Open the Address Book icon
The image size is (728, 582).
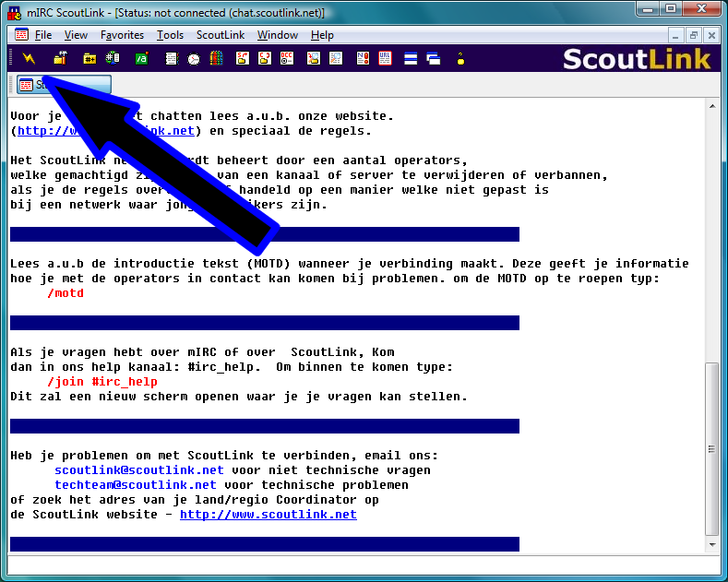click(172, 58)
